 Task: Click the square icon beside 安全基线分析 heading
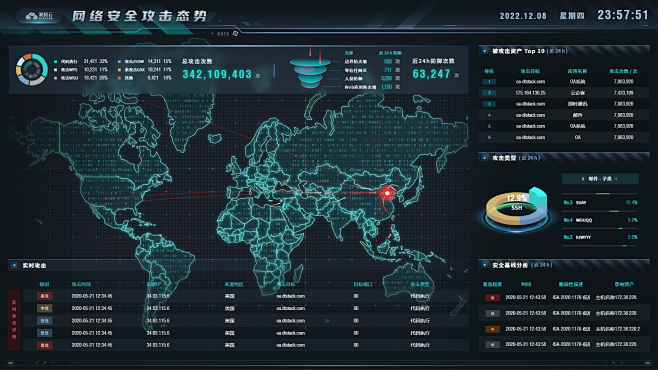coord(485,265)
